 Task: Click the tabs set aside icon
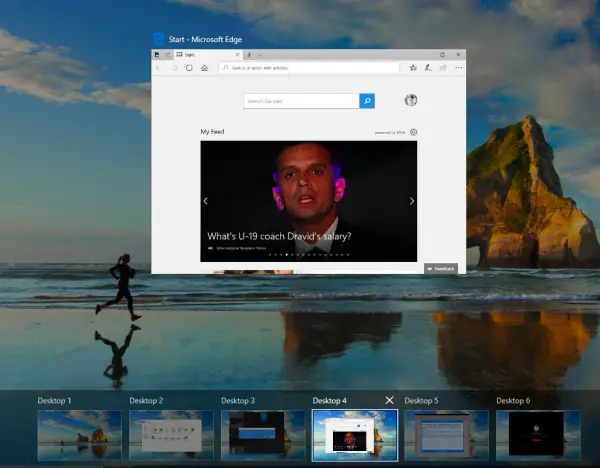point(157,55)
